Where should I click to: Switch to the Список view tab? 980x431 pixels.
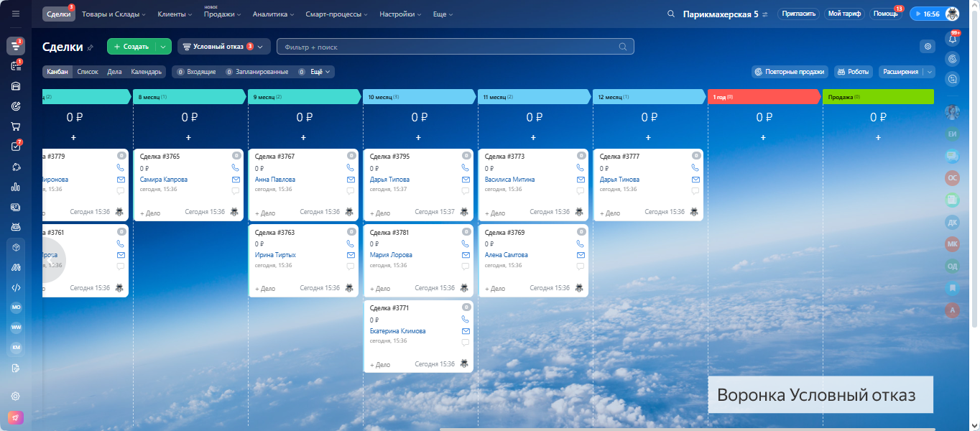[x=88, y=72]
